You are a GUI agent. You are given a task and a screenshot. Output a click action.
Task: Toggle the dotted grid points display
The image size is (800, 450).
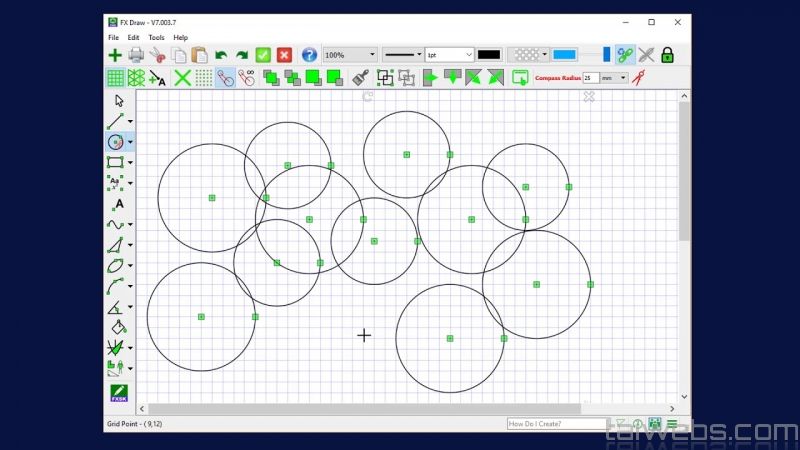pos(203,78)
